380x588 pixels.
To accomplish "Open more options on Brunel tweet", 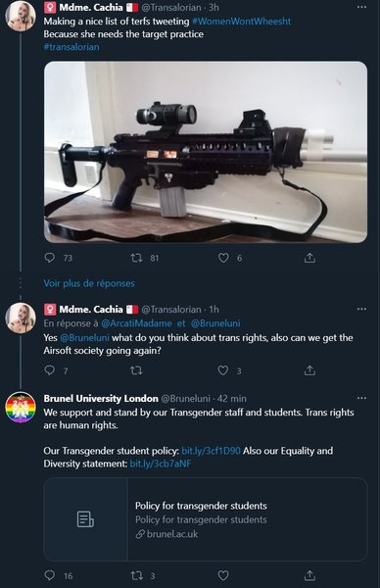I will [x=361, y=398].
